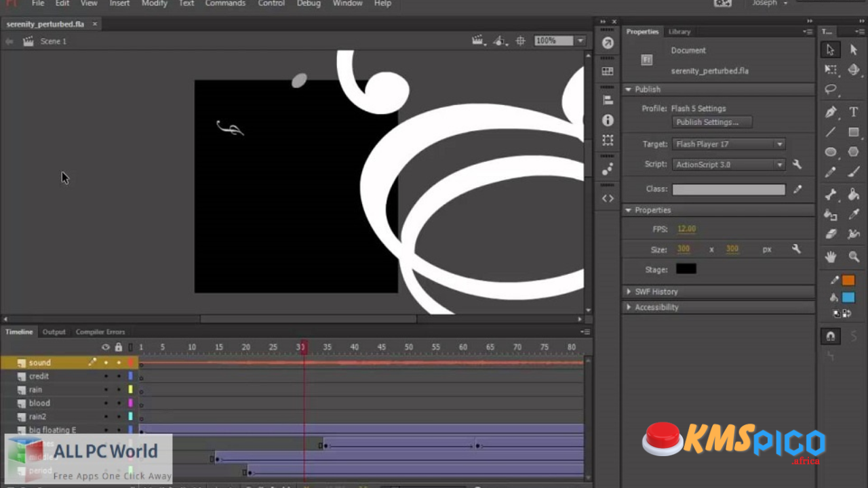Toggle visibility dot for rain layer

(x=106, y=390)
